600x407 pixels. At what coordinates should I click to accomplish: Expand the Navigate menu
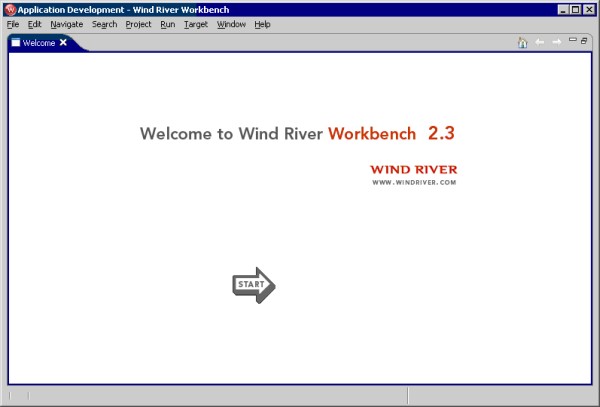67,24
